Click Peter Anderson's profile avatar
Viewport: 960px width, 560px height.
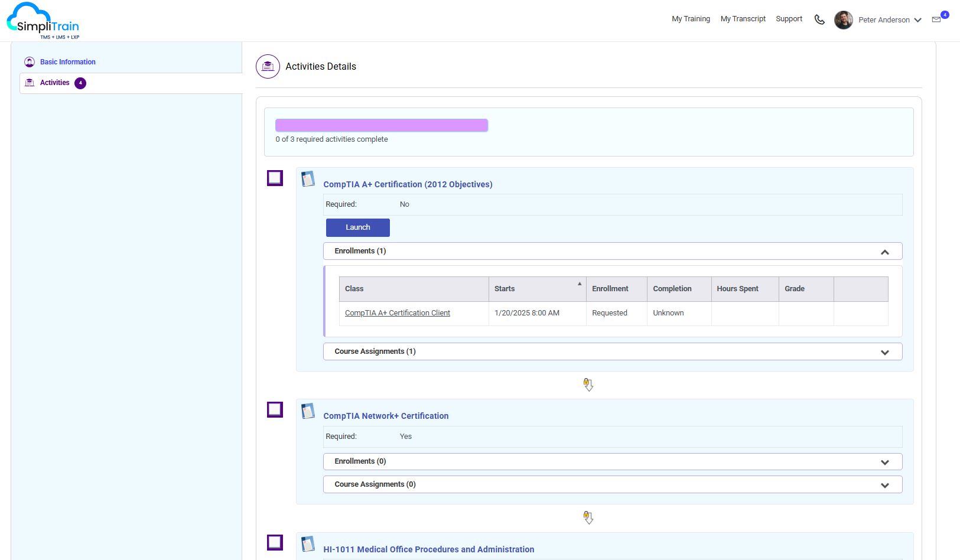click(843, 19)
